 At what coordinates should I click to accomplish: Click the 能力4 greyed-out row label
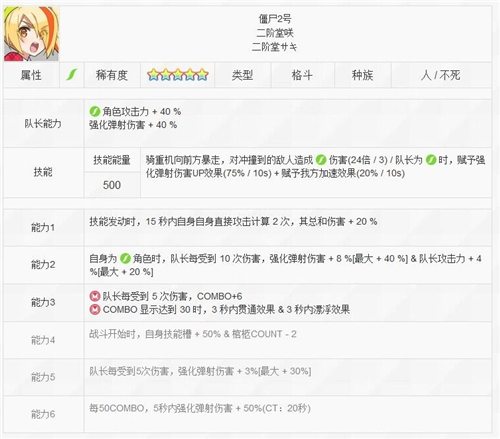click(x=43, y=340)
